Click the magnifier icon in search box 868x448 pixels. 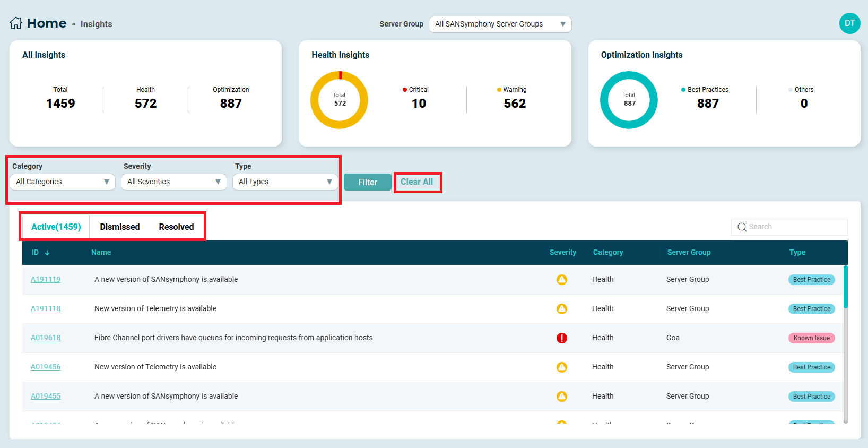pyautogui.click(x=742, y=227)
